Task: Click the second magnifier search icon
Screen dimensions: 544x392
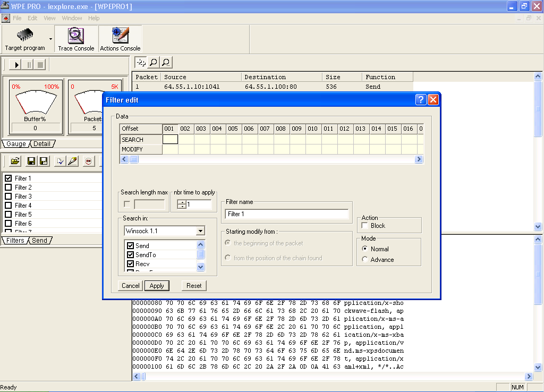Action: [166, 63]
